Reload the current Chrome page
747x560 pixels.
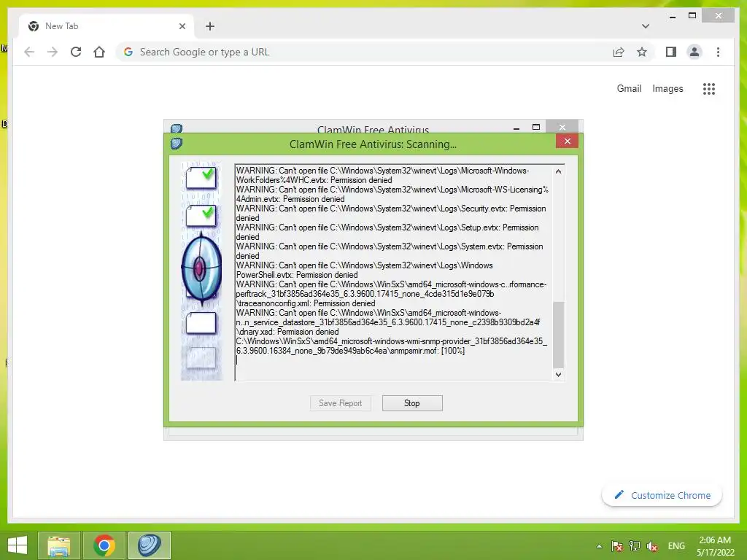click(x=76, y=52)
